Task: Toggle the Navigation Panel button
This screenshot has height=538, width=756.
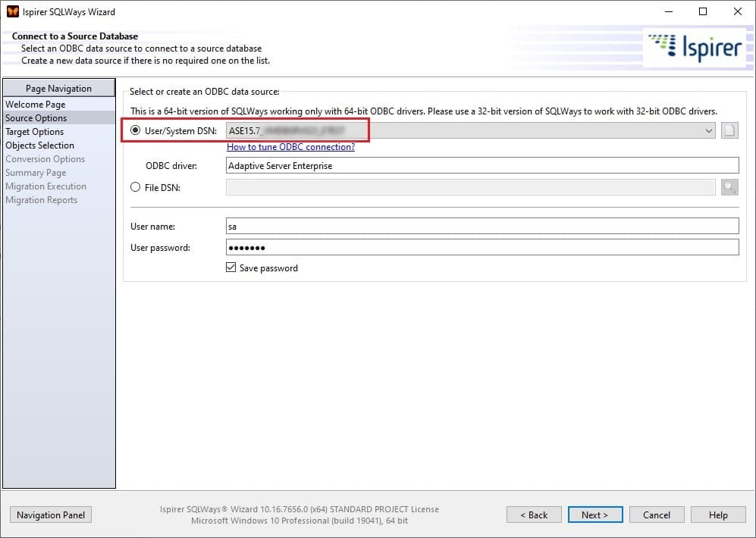Action: (x=51, y=515)
